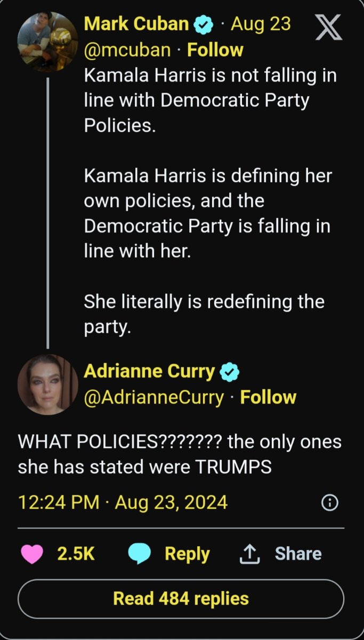This screenshot has width=364, height=640.
Task: Follow the @mcuban account
Action: 215,50
